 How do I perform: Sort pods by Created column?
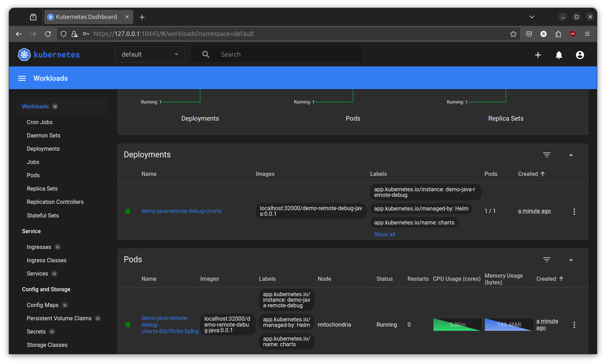point(550,279)
